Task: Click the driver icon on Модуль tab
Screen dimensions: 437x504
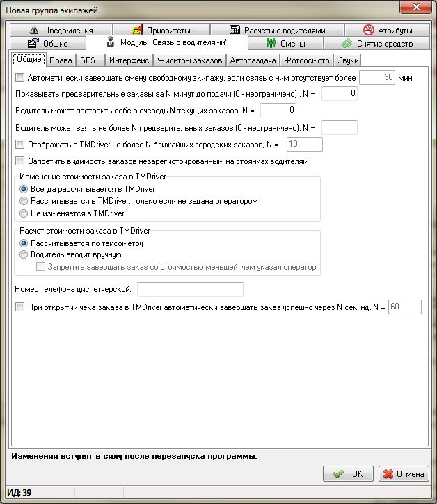Action: [x=110, y=44]
